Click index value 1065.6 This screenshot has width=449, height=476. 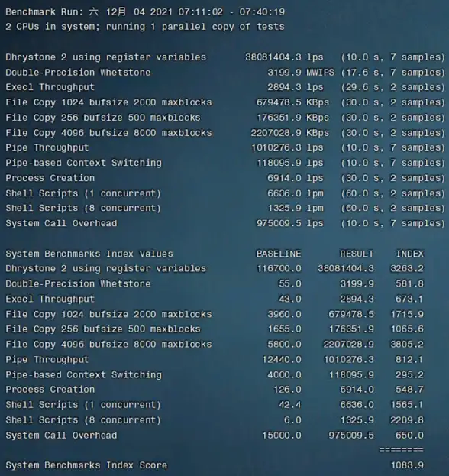[x=407, y=329]
